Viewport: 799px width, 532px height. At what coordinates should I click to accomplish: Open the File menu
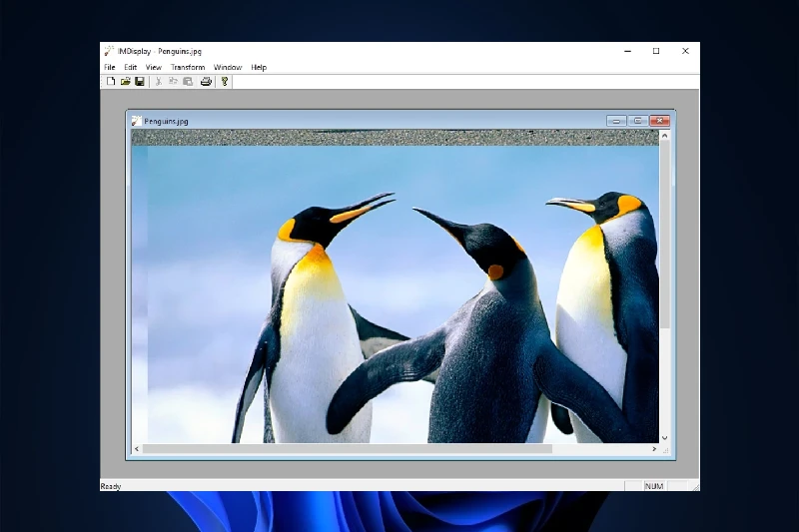pyautogui.click(x=110, y=67)
